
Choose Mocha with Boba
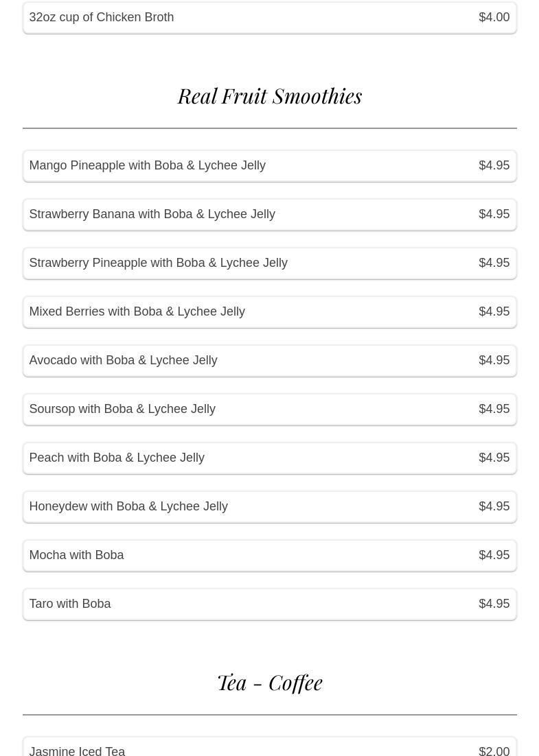click(x=76, y=555)
